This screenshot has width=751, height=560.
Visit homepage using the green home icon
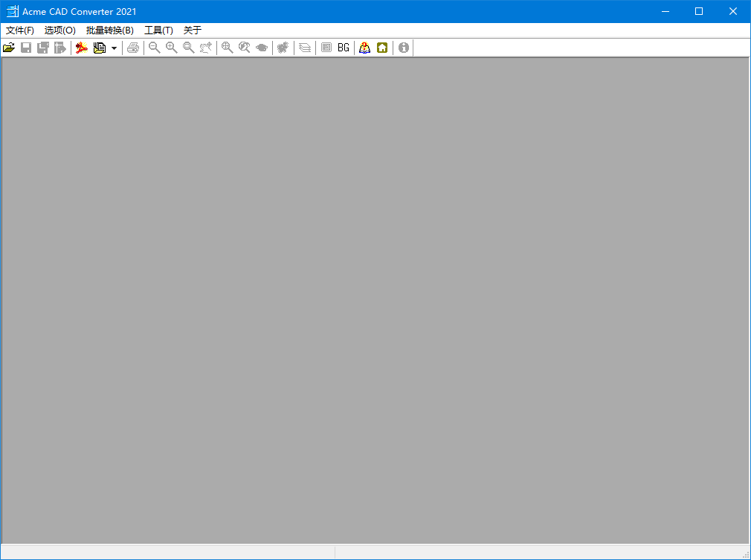point(381,48)
